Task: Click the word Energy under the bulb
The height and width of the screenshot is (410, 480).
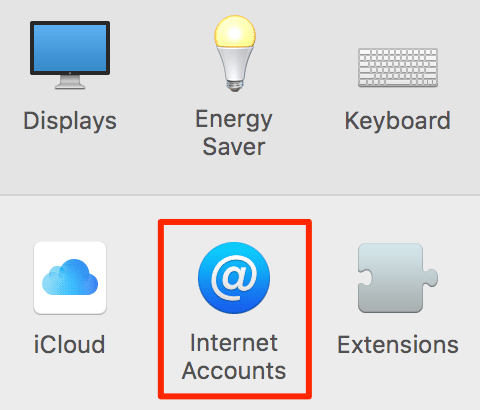Action: [234, 119]
